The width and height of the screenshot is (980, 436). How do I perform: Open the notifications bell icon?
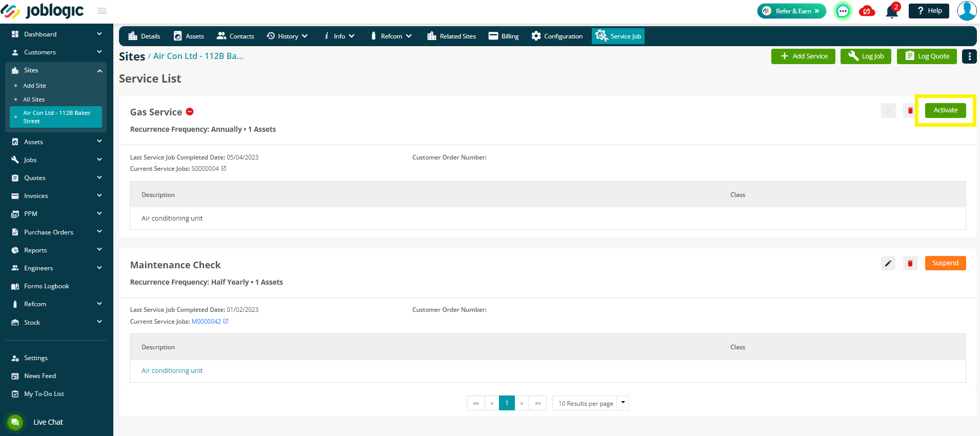(x=892, y=11)
